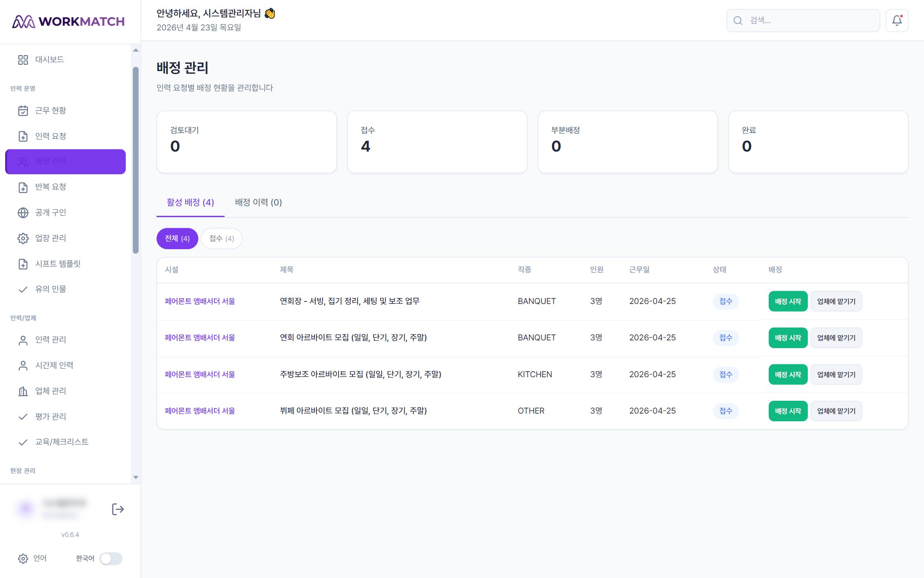Open 페어몬트 앰배서더 서울 link in 연회장 row
The image size is (924, 578).
(200, 301)
